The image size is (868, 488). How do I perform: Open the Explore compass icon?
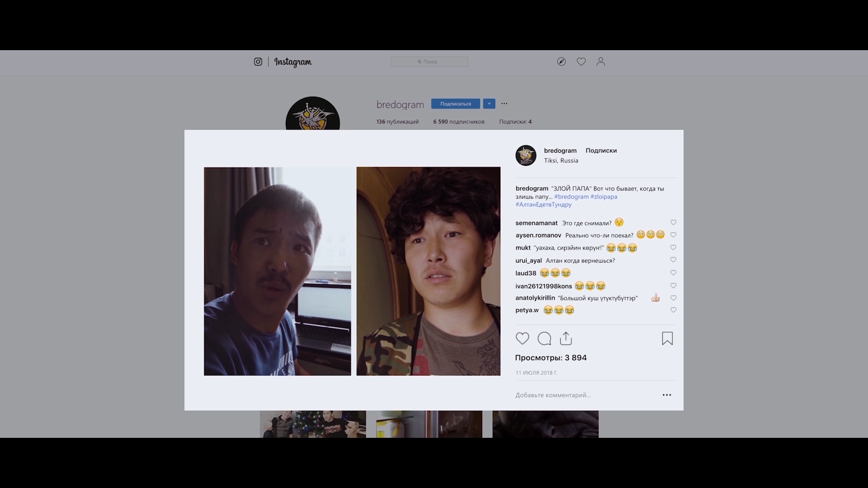(561, 62)
